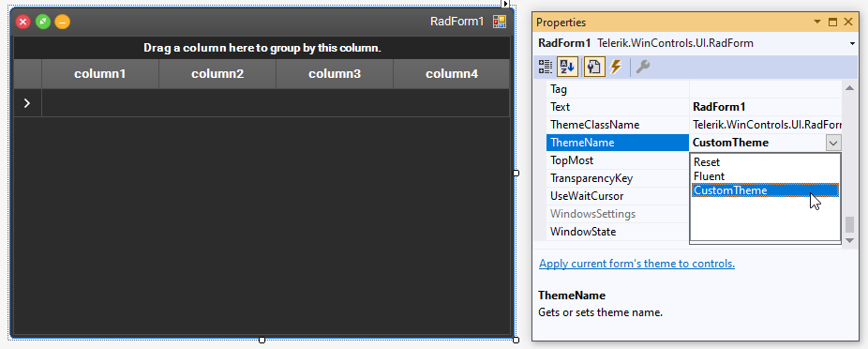The image size is (868, 349).
Task: Select the Tag property row
Action: click(695, 88)
